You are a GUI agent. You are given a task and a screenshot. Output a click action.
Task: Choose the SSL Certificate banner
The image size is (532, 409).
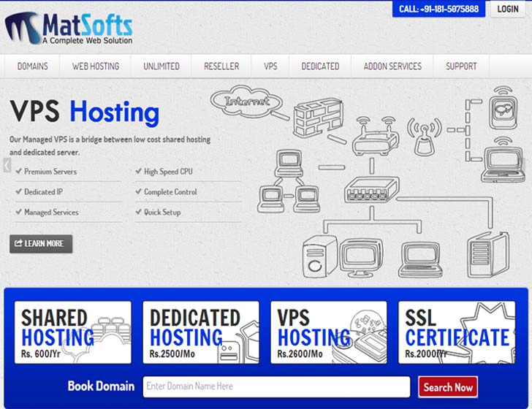457,332
